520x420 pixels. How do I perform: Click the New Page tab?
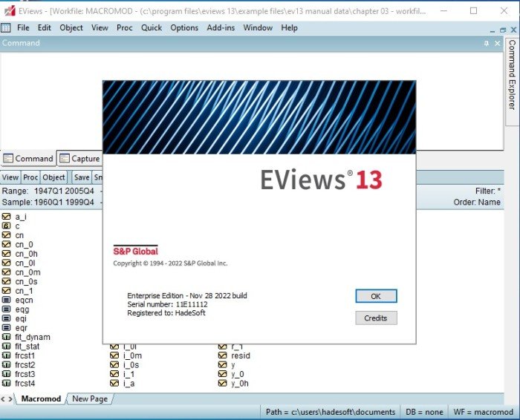coord(90,398)
